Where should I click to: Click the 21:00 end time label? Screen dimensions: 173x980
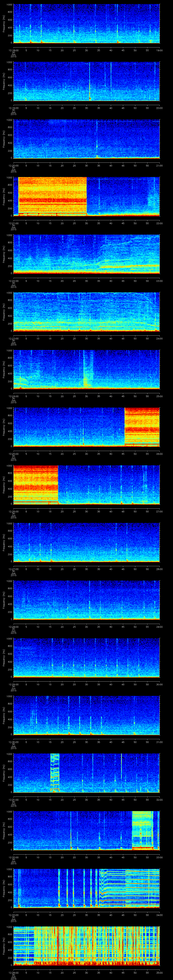point(160,166)
